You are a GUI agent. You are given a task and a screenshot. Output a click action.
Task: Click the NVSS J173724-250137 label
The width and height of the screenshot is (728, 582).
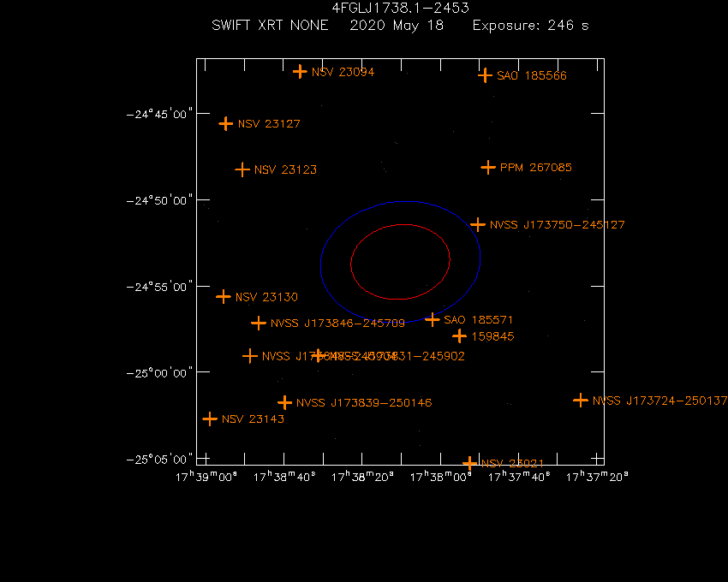[x=659, y=401]
